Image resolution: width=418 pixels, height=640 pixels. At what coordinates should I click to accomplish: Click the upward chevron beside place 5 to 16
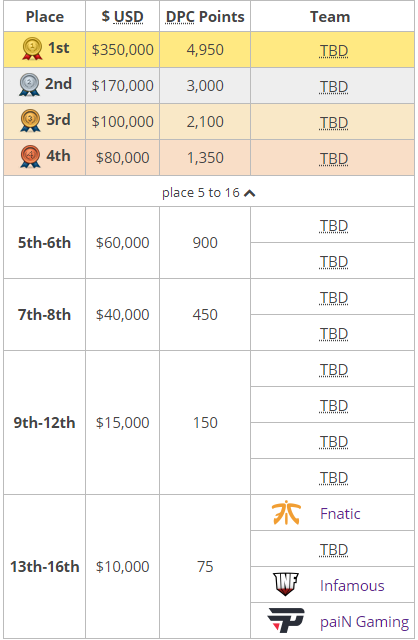249,193
